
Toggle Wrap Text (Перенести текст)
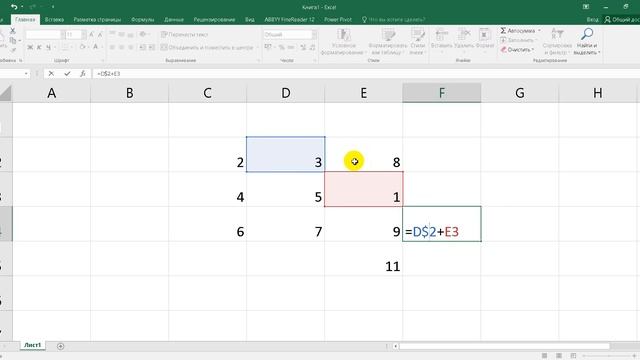click(x=184, y=35)
